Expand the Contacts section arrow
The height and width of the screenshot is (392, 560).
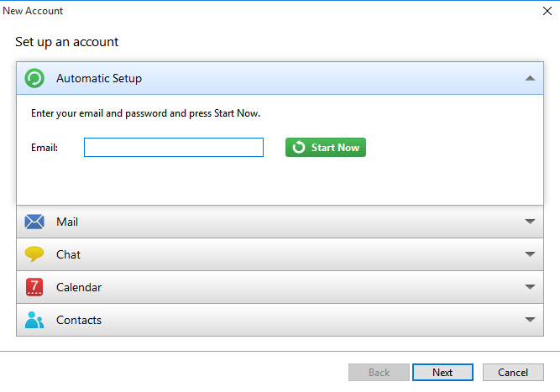click(x=530, y=320)
